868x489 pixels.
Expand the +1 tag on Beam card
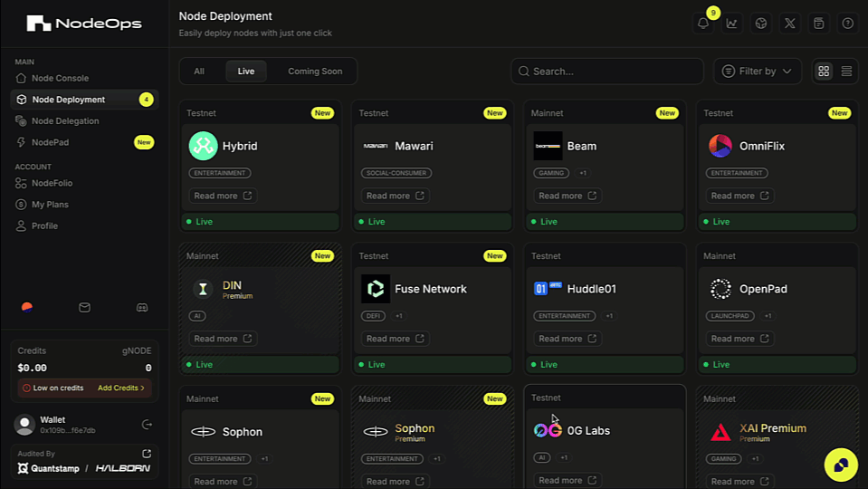(583, 173)
